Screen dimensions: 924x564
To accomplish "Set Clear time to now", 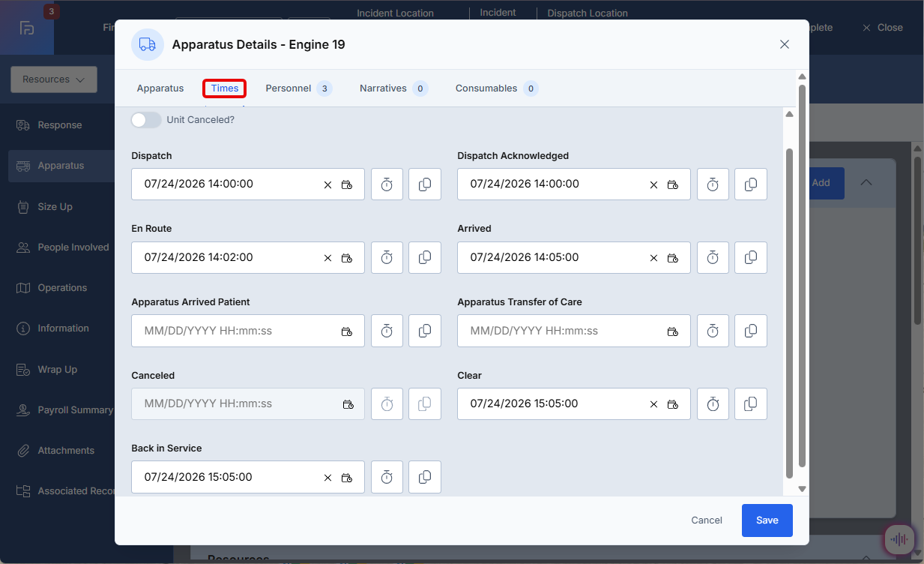I will click(713, 403).
